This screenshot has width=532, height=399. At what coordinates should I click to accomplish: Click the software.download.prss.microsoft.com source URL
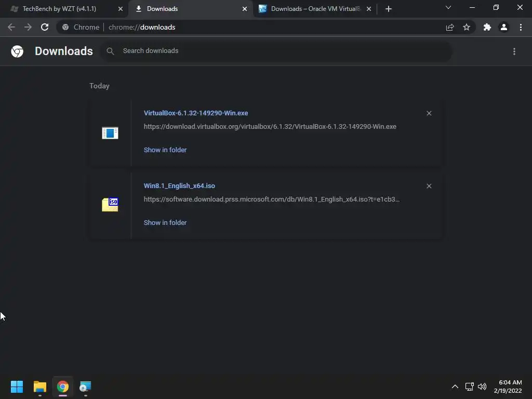pyautogui.click(x=271, y=199)
